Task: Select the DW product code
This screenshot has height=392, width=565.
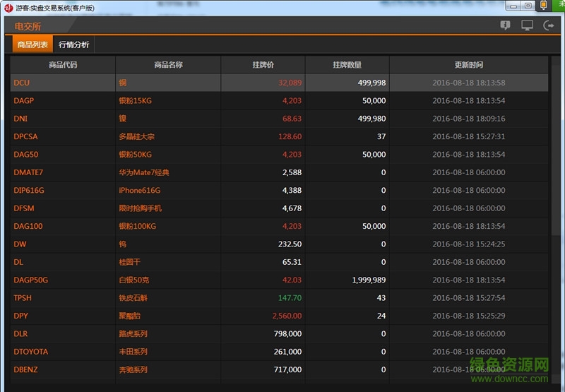Action: point(20,244)
